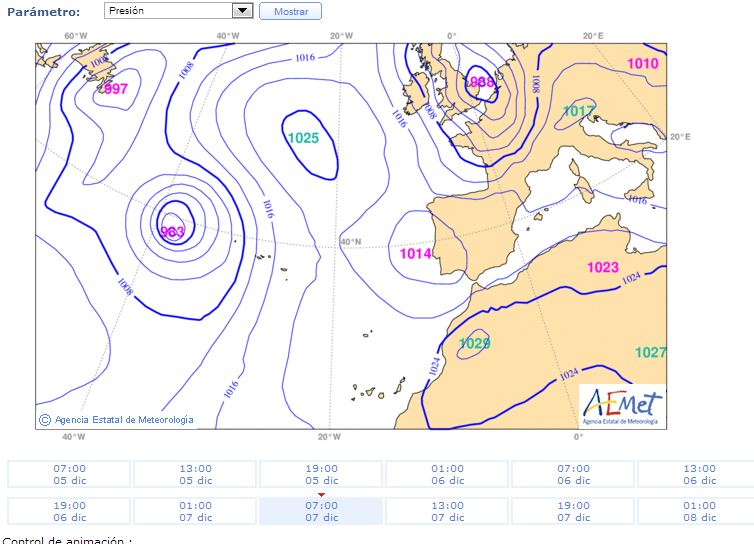Open the 19:00 07 dic time step
The image size is (754, 544).
[573, 511]
